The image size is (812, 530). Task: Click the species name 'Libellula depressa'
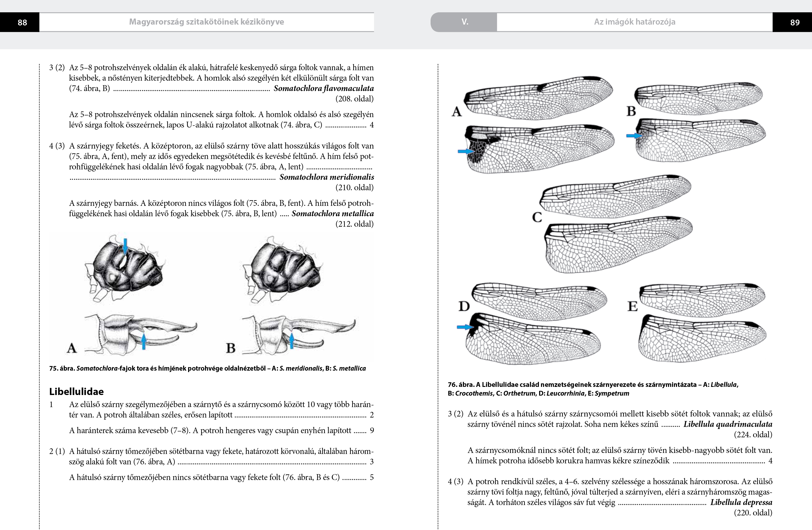741,502
